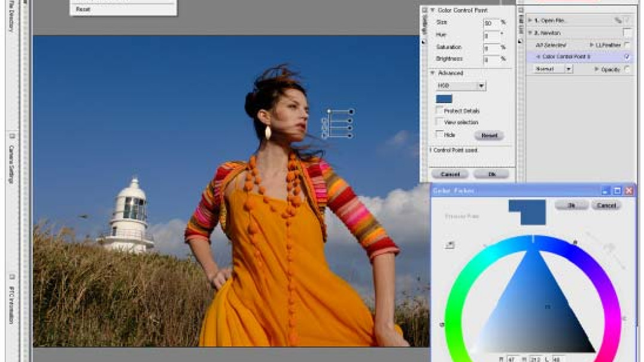The height and width of the screenshot is (362, 644).
Task: Click the Saturation value field
Action: (x=491, y=48)
